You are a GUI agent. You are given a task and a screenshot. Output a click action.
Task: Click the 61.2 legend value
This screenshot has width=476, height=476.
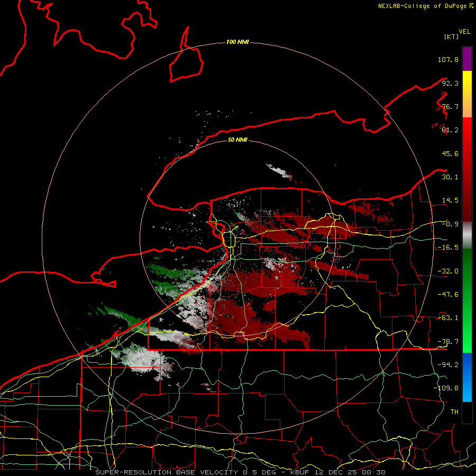point(450,130)
